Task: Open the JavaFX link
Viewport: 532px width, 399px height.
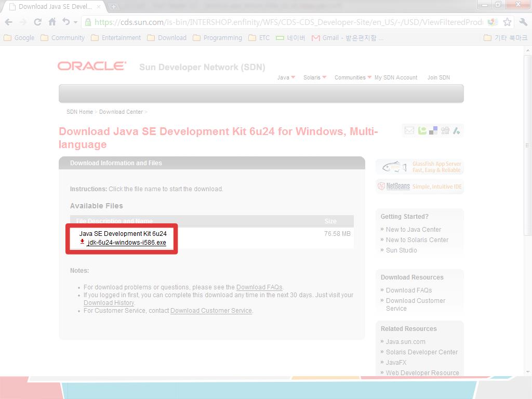Action: tap(396, 362)
